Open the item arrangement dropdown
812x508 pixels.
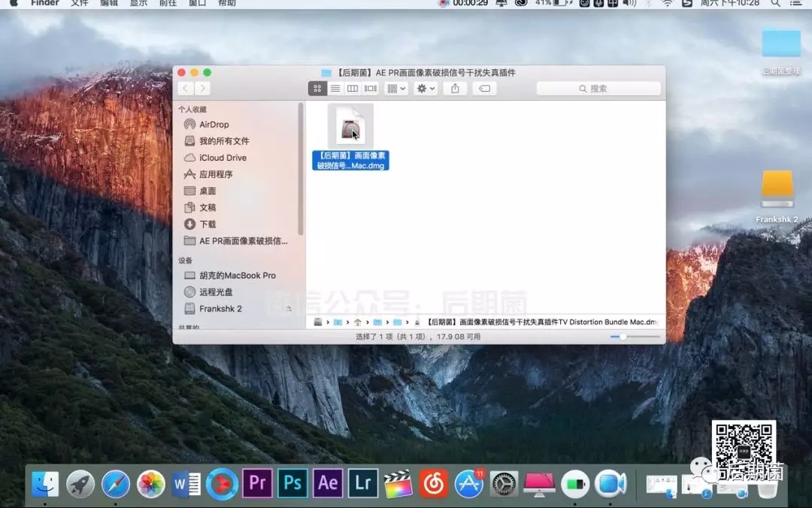point(395,89)
